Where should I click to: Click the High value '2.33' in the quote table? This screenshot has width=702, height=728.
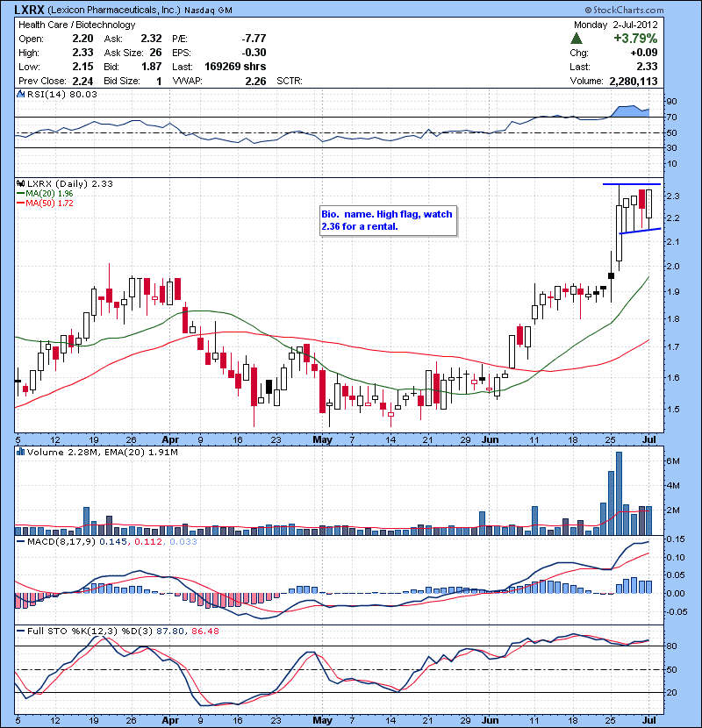click(x=82, y=53)
